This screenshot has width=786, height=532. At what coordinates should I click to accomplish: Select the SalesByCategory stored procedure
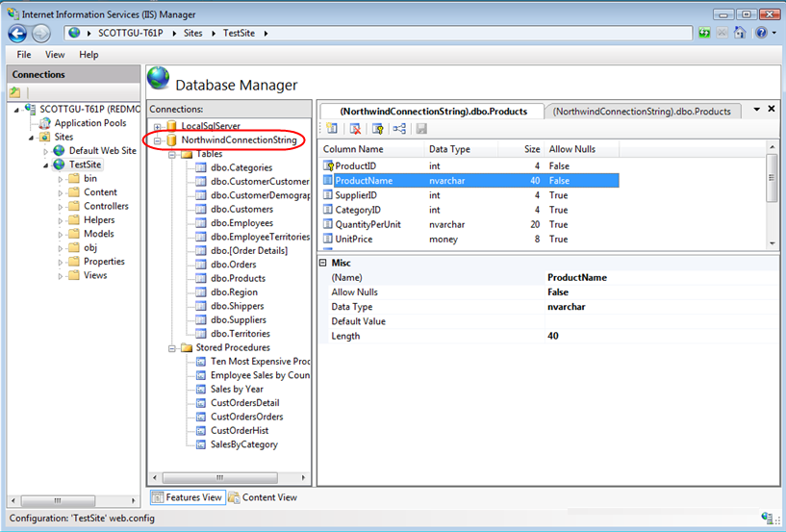coord(244,444)
